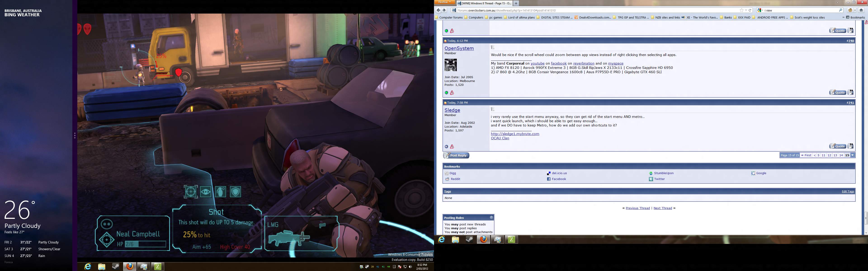Choose the grenade ability icon
Viewport: 868px width, 271px height.
click(x=221, y=192)
